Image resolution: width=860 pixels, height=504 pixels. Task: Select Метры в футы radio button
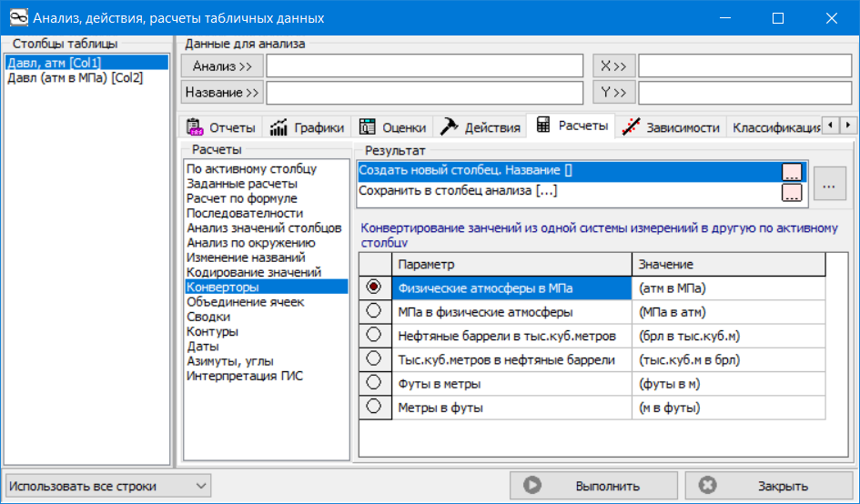[373, 408]
